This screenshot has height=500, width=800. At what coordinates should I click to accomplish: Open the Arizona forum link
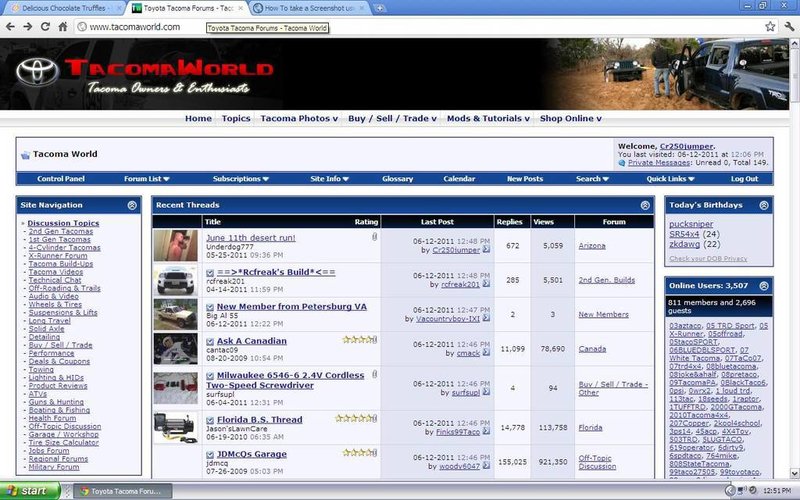coord(592,246)
